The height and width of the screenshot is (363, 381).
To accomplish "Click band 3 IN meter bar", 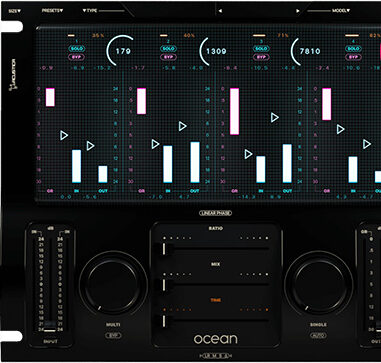I will (261, 169).
